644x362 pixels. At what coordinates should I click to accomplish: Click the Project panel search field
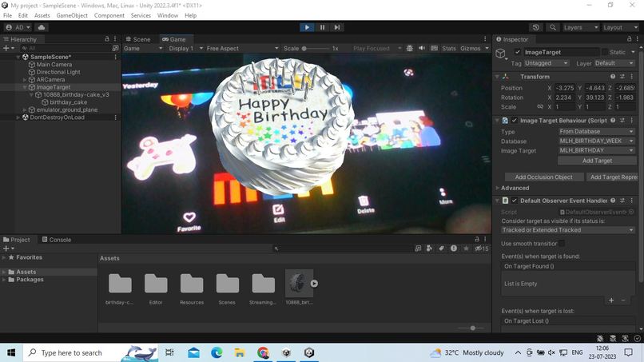[x=343, y=249]
